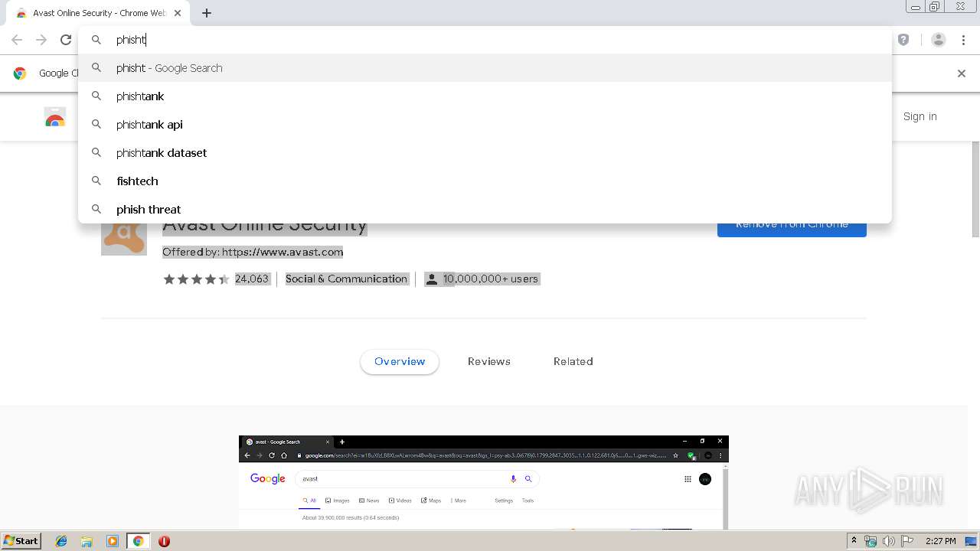Open Chrome three-dot menu
Screen dimensions: 980x551
pyautogui.click(x=964, y=40)
